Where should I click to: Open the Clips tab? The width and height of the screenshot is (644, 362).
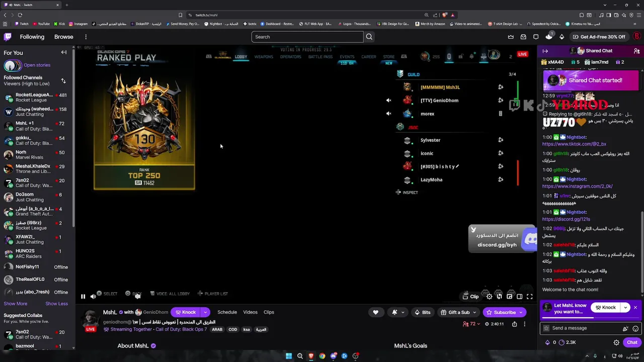pos(269,312)
